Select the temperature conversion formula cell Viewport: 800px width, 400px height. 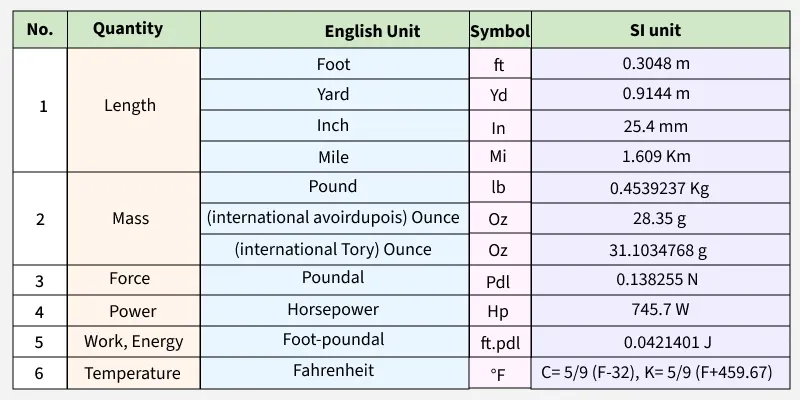point(656,372)
